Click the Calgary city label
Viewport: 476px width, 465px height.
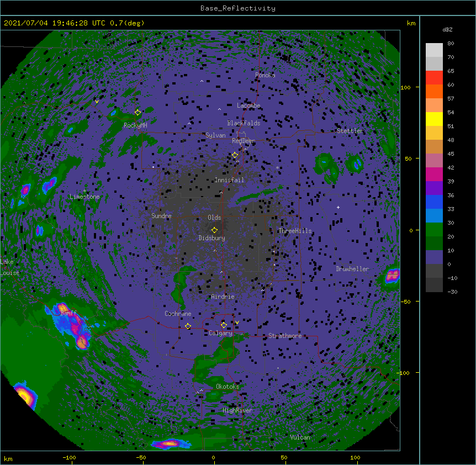[220, 333]
